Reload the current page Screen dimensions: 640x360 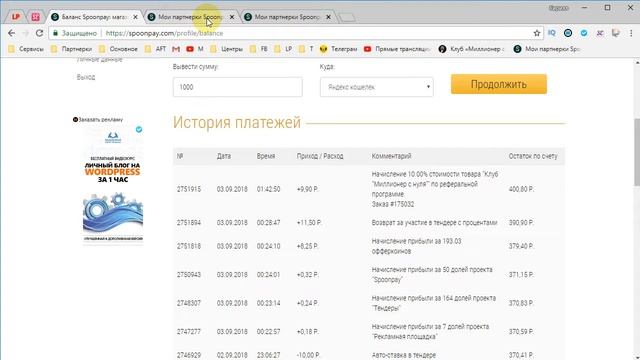coord(39,33)
